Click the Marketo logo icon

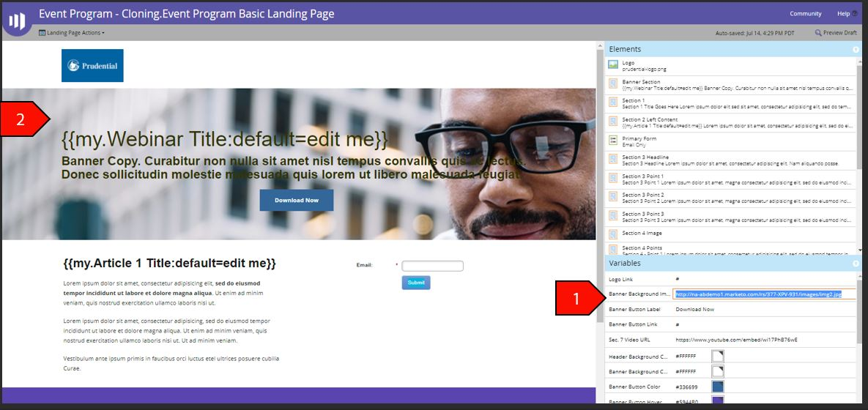(x=17, y=21)
